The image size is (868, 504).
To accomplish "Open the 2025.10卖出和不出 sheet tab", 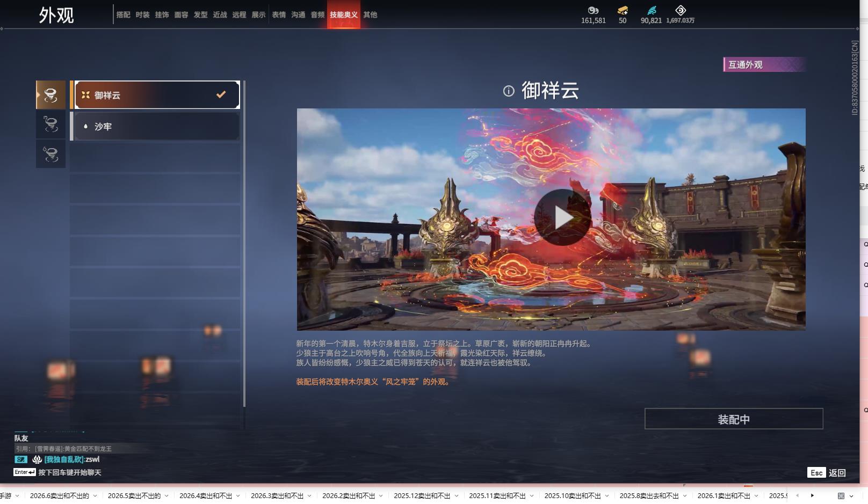I will [x=573, y=496].
